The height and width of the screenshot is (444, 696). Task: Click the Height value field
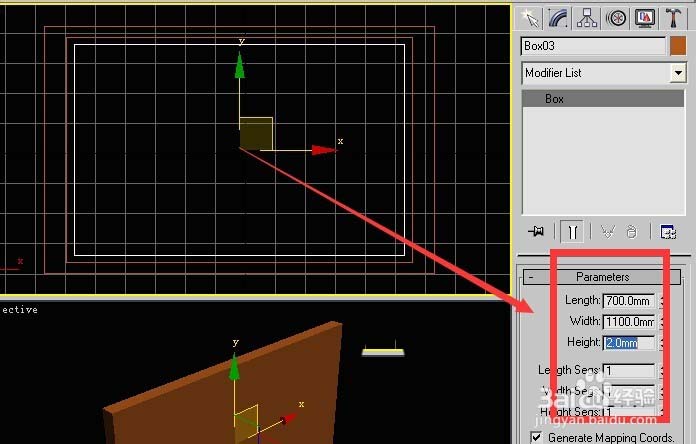click(629, 342)
